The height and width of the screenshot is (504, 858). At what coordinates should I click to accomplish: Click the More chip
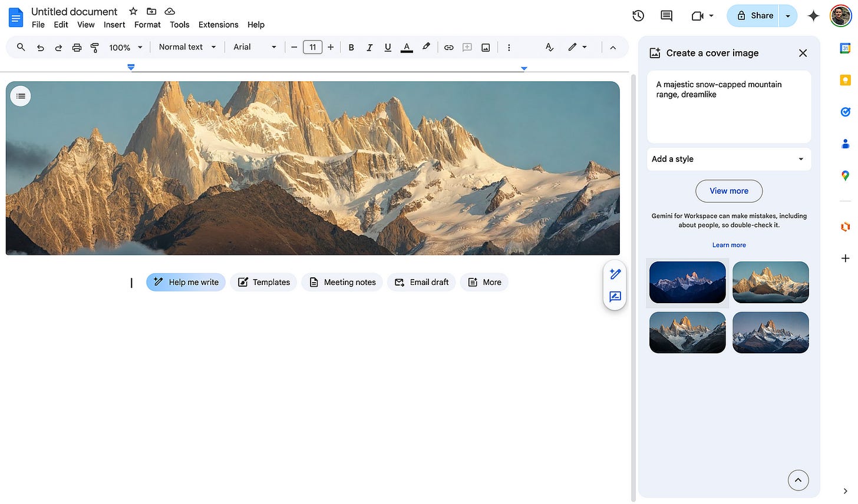(484, 282)
